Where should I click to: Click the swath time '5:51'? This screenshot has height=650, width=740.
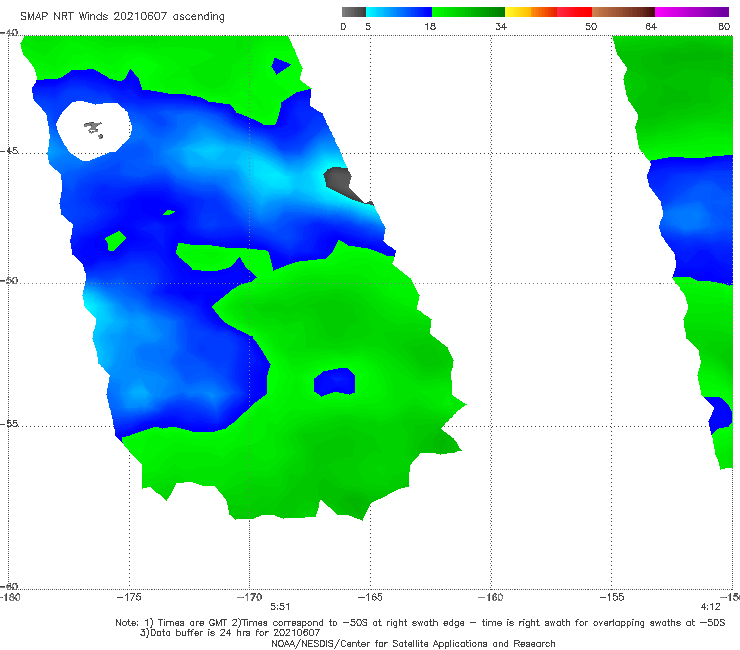280,607
